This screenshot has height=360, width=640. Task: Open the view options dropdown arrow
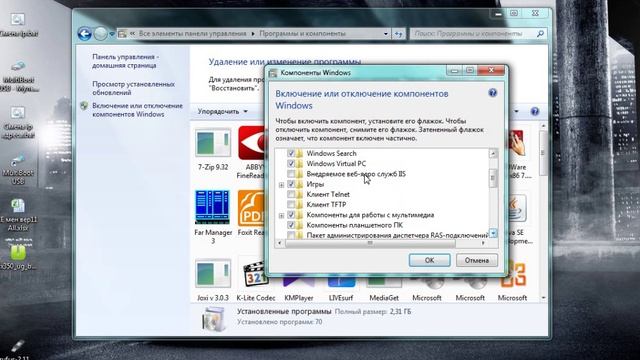click(516, 111)
